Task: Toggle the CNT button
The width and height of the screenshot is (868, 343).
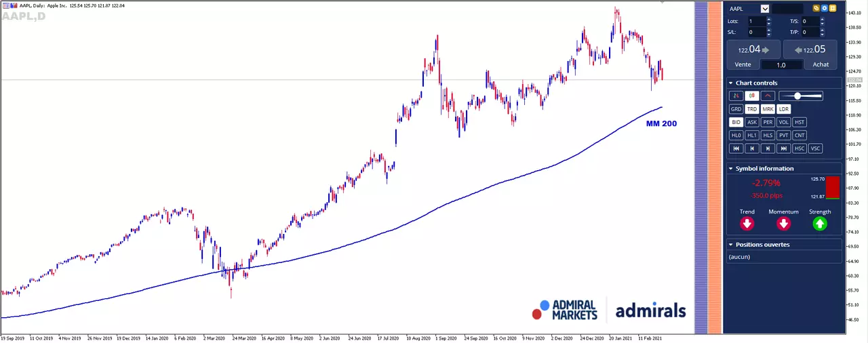Action: tap(800, 135)
